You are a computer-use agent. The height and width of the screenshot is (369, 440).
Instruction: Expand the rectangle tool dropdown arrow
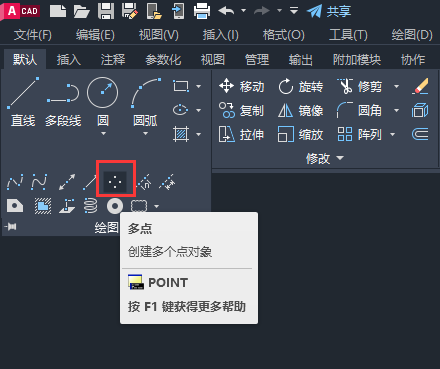pos(199,86)
